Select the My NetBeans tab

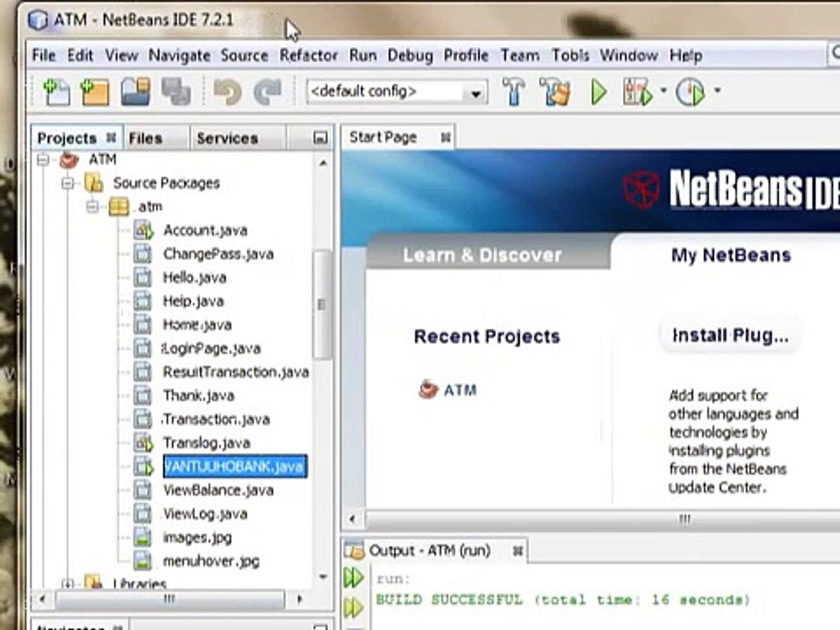731,255
